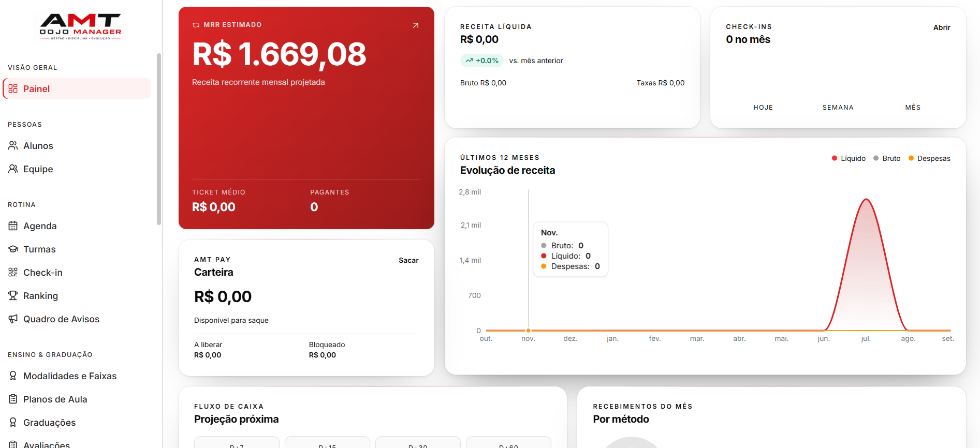Screen dimensions: 980x448
Task: Click the RECEITA LÍQUIDA heading
Action: (496, 27)
